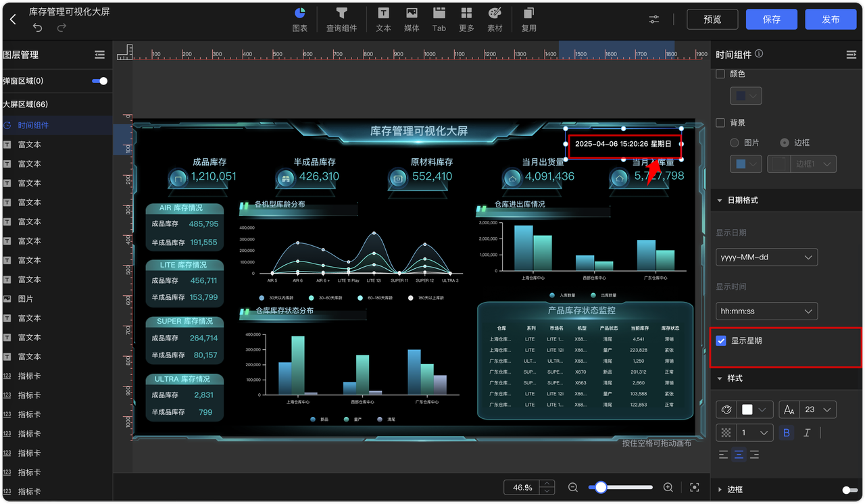Viewport: 865px width, 504px height.
Task: Click the 库存管理可视化大屏 canvas title
Action: (x=419, y=131)
